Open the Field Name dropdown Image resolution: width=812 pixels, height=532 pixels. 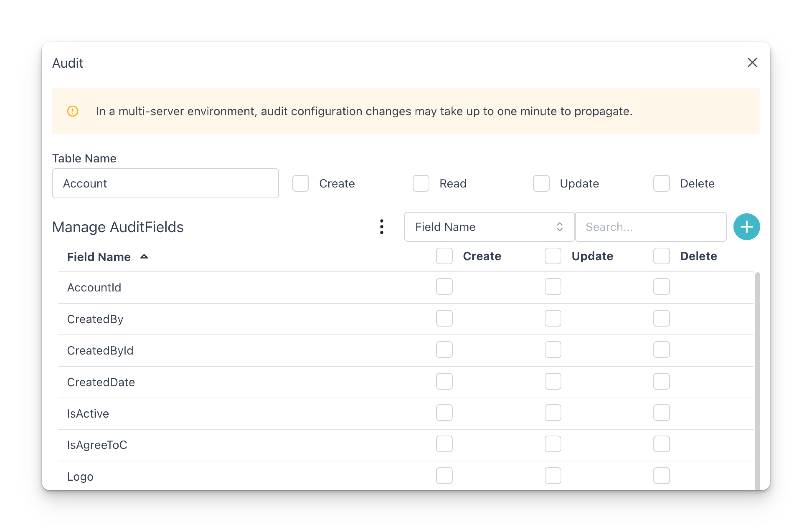coord(489,227)
